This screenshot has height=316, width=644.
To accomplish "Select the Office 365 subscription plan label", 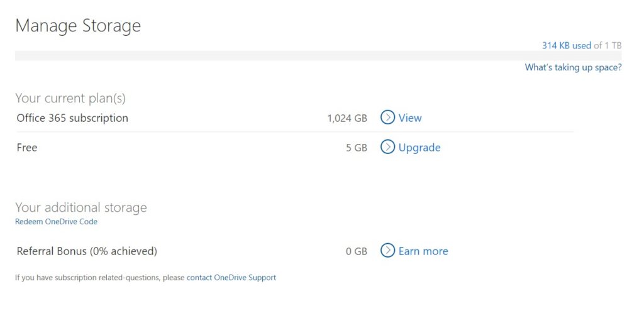I will pyautogui.click(x=72, y=118).
